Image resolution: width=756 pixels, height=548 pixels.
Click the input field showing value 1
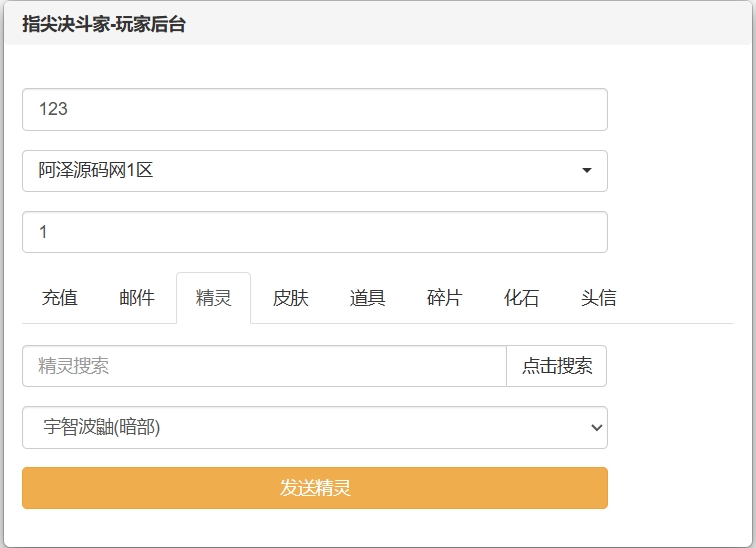tap(314, 232)
